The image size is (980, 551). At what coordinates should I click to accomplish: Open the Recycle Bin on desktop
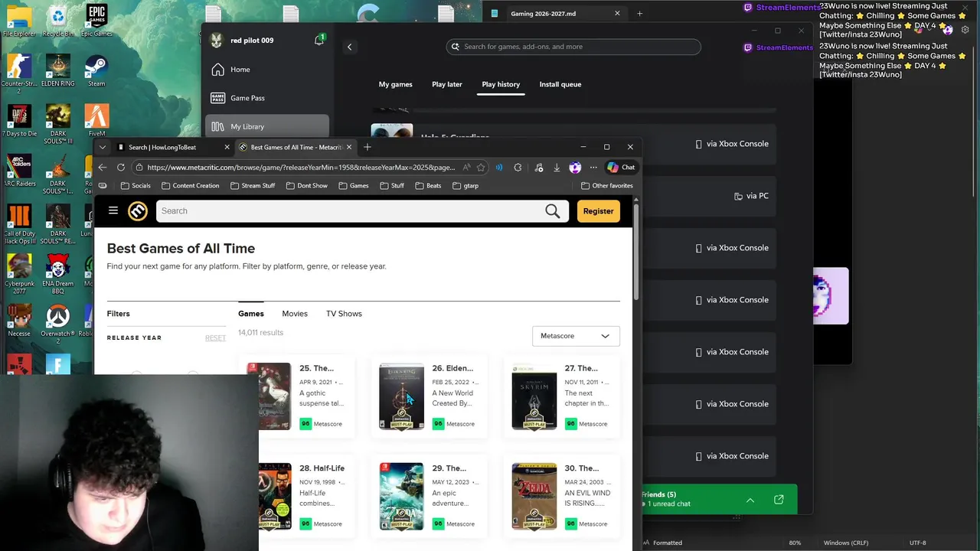click(57, 21)
